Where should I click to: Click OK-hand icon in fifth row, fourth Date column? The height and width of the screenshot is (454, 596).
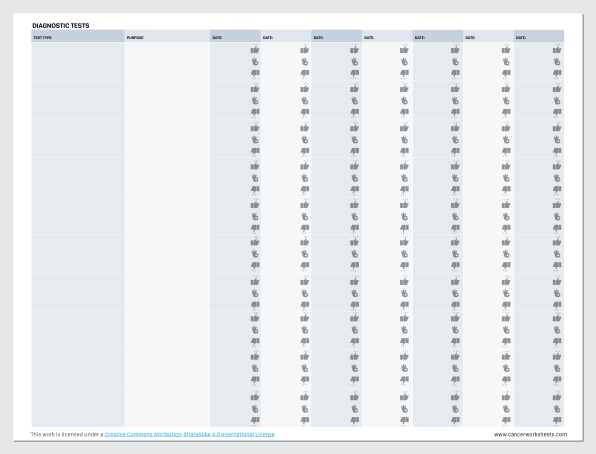click(x=404, y=216)
